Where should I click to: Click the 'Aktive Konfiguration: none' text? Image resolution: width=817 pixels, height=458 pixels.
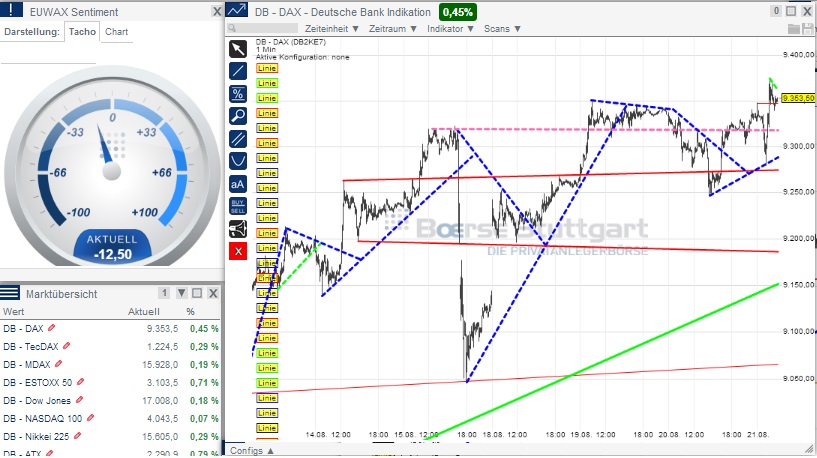[x=302, y=57]
